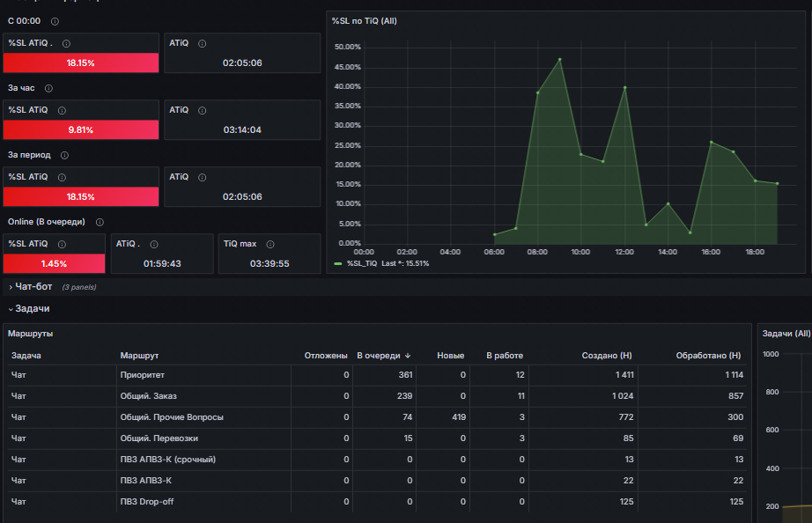Sort table by 'Маршрут' column header
The height and width of the screenshot is (523, 812).
[139, 355]
